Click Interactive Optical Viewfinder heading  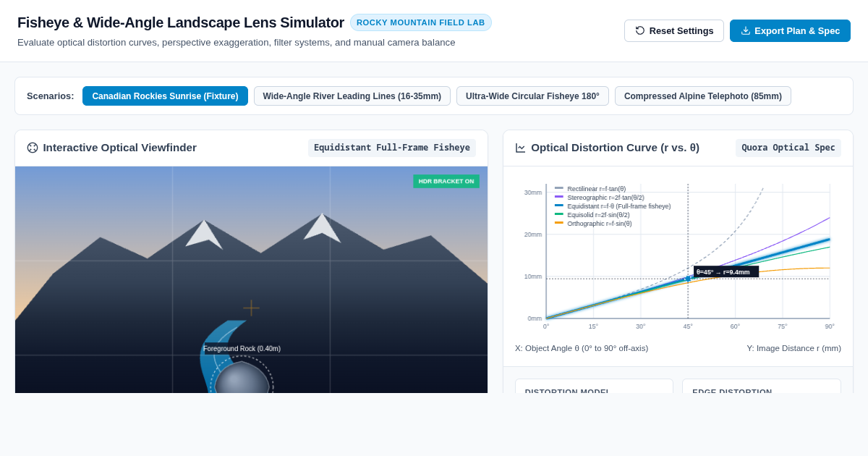(119, 148)
